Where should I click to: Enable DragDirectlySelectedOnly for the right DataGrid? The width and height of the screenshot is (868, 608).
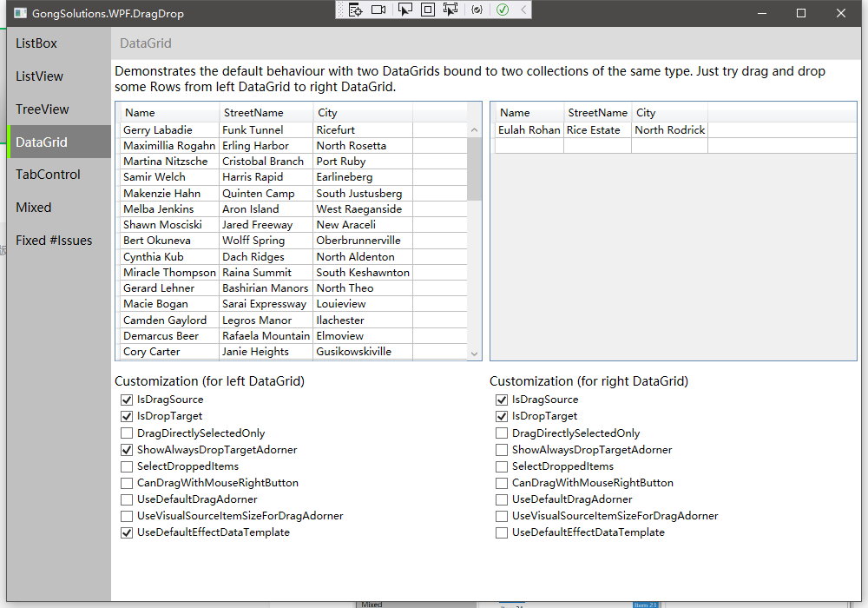tap(502, 433)
